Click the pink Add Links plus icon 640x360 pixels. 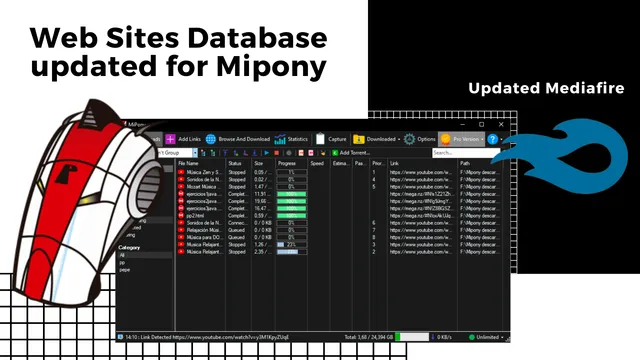(170, 139)
